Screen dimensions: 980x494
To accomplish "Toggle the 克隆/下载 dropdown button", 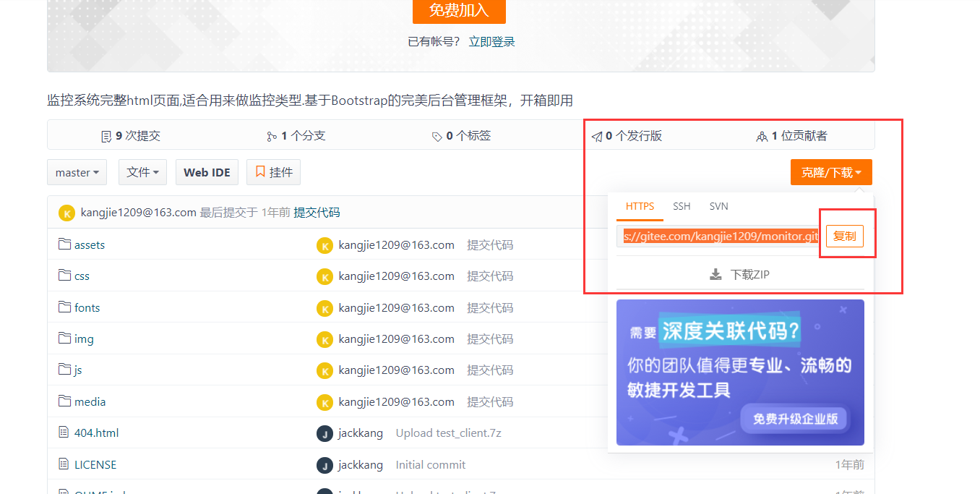I will click(x=831, y=172).
